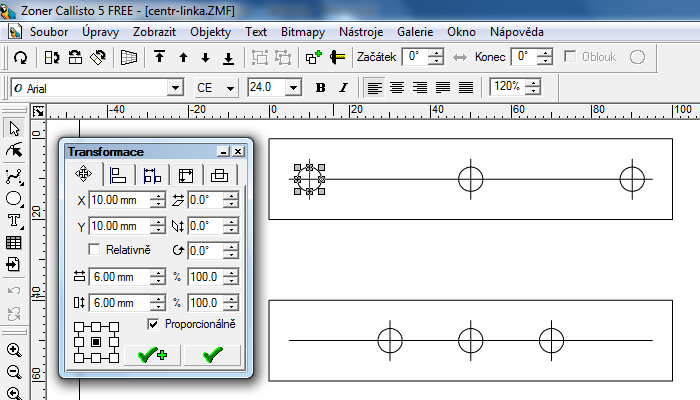Viewport: 700px width, 400px height.
Task: Open the Bitmapy menu
Action: pos(303,32)
